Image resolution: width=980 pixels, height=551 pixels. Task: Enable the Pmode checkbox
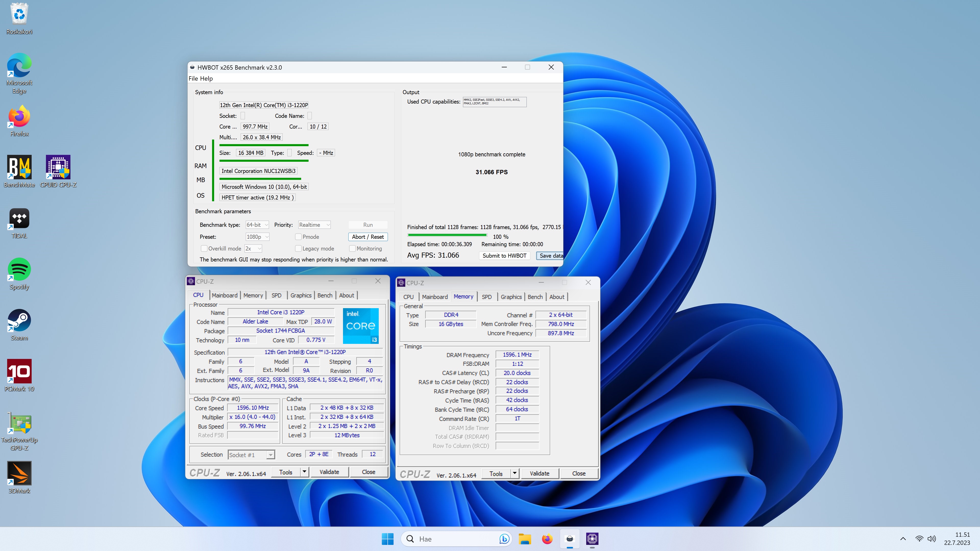298,236
